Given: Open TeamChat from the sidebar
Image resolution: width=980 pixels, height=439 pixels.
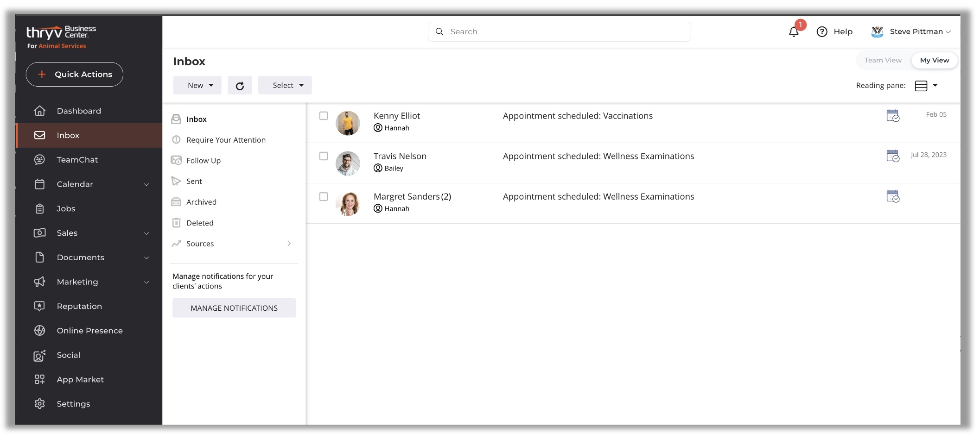Looking at the screenshot, I should [x=89, y=160].
